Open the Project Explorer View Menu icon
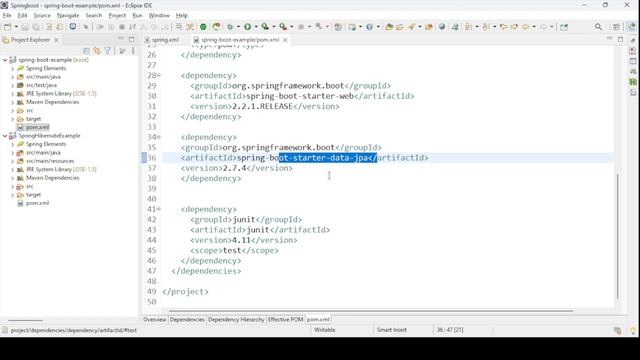640x360 pixels. click(133, 51)
